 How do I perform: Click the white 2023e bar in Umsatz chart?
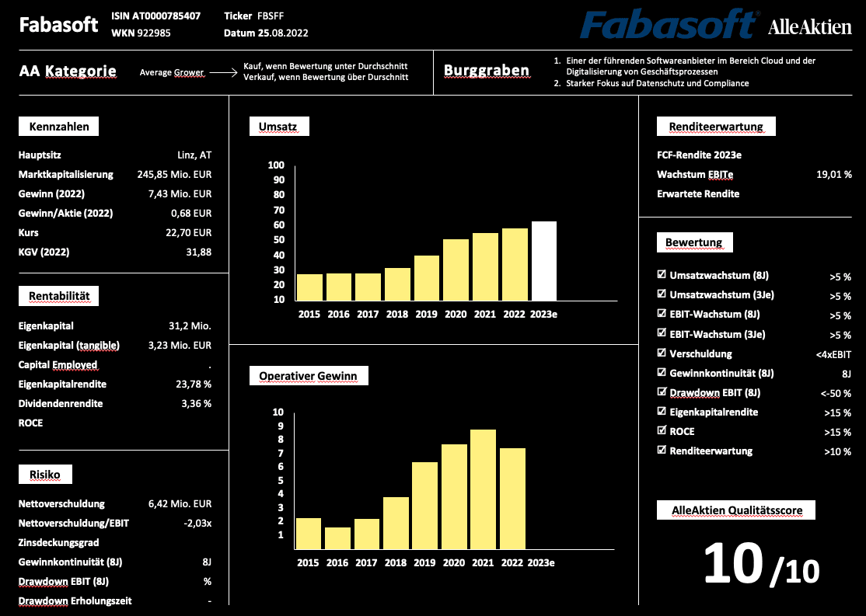[544, 261]
